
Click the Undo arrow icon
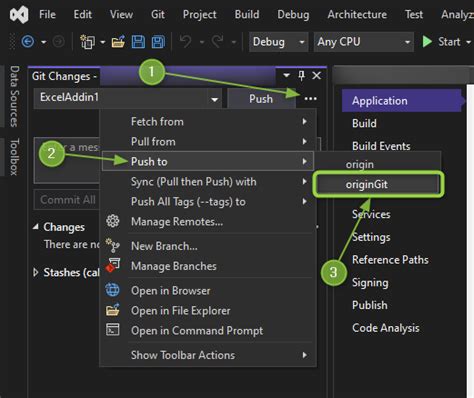point(186,42)
